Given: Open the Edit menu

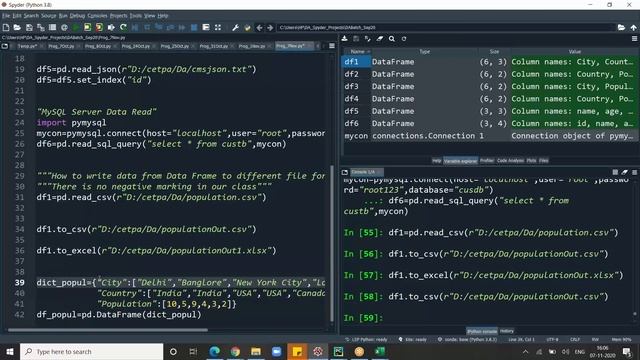Looking at the screenshot, I should click(x=17, y=16).
